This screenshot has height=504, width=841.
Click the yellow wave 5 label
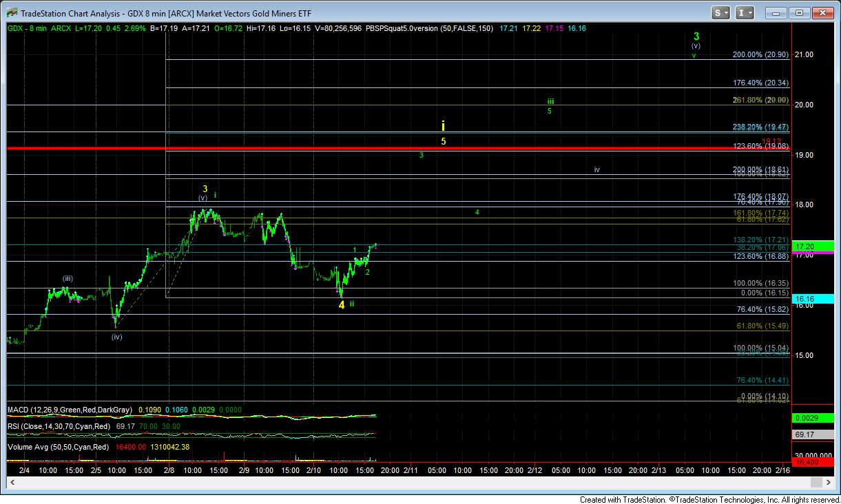(444, 141)
